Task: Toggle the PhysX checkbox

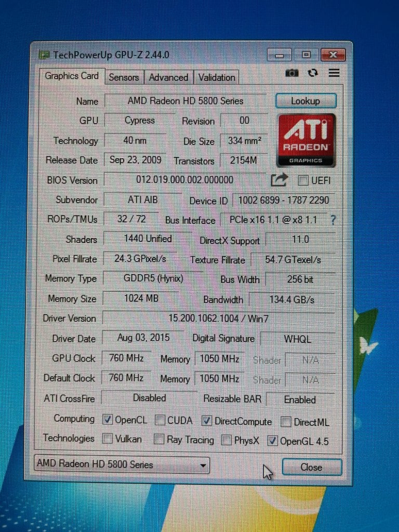Action: [227, 440]
